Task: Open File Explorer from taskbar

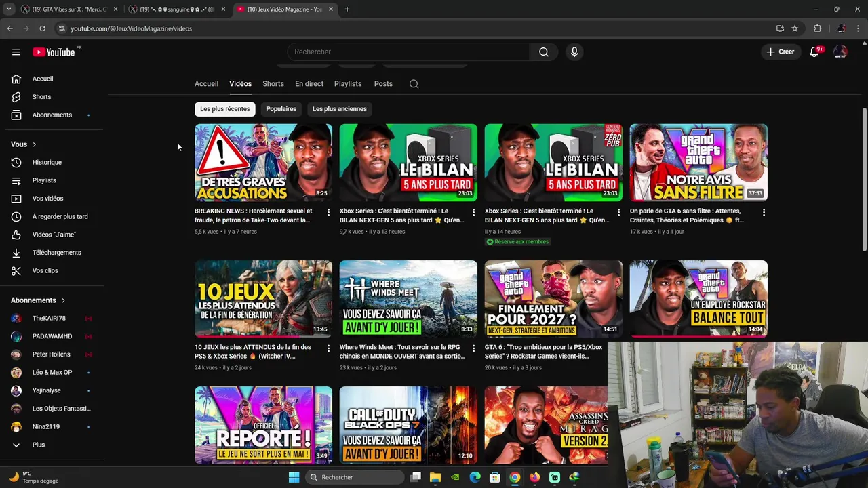Action: click(x=435, y=477)
